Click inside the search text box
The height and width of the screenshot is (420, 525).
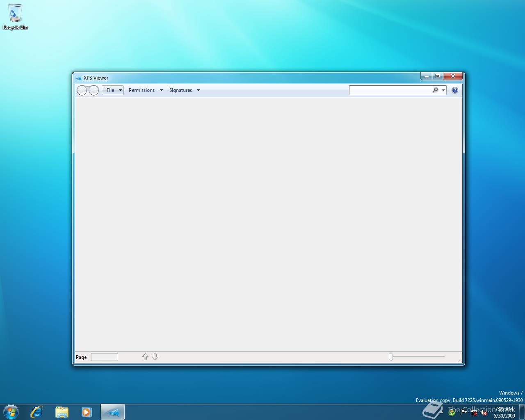(390, 90)
